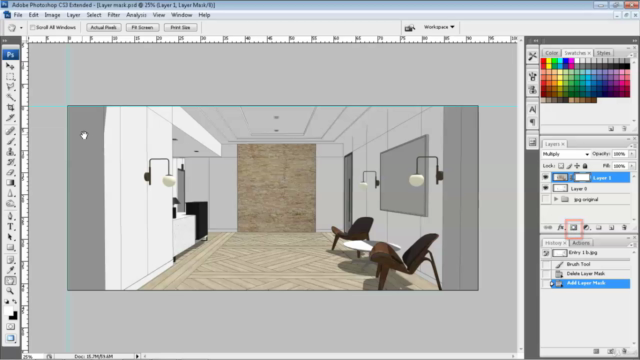Image resolution: width=640 pixels, height=360 pixels.
Task: Open the status bar info arrow menu
Action: click(137, 356)
